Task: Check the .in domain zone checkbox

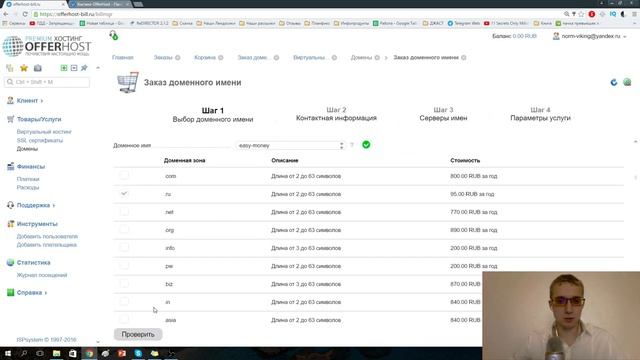Action: (124, 301)
